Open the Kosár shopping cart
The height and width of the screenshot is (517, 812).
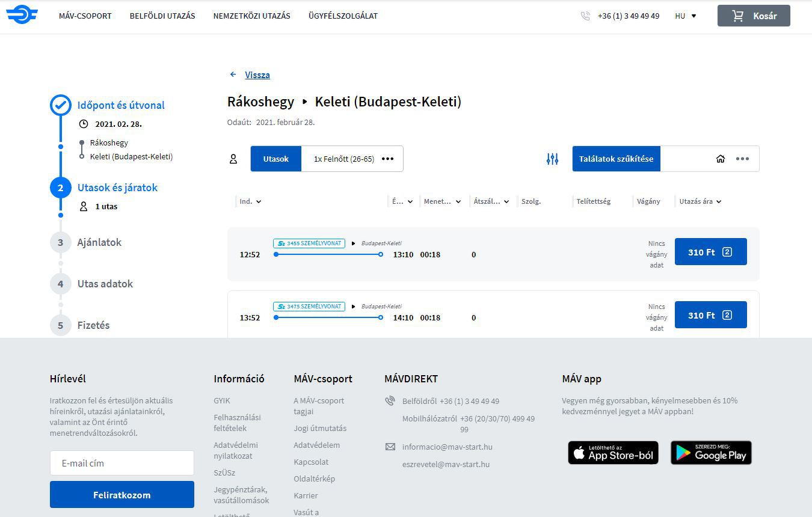[x=753, y=16]
